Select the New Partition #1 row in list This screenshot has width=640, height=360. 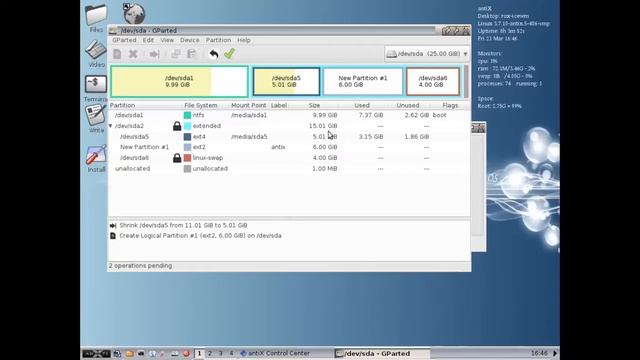tap(289, 147)
